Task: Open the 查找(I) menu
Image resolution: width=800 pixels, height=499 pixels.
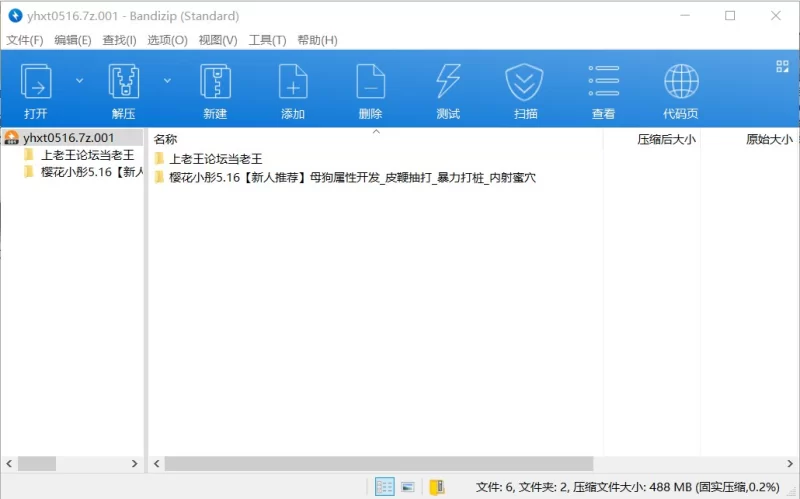Action: [x=119, y=40]
